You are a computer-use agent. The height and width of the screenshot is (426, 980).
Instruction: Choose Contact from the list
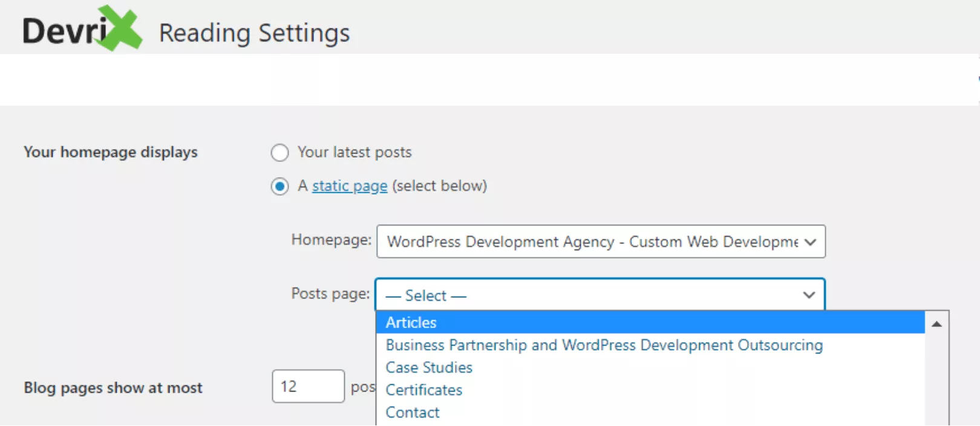[650, 412]
